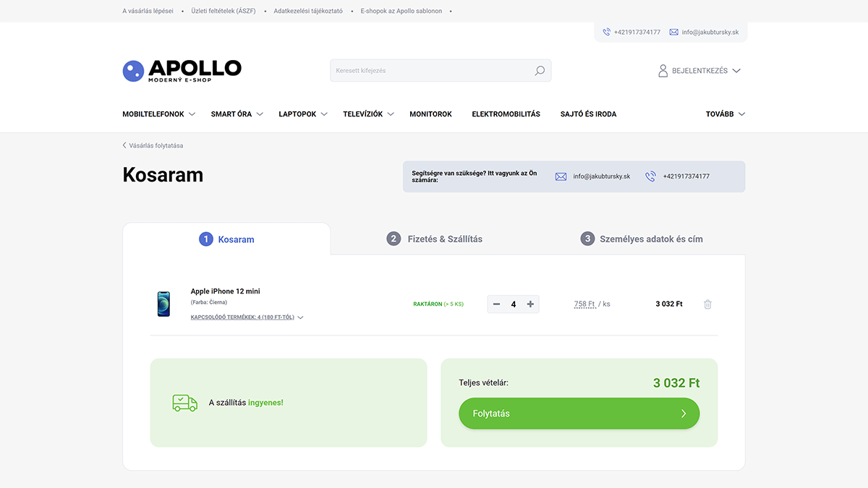
Task: Click the Apollo logo
Action: tap(182, 71)
